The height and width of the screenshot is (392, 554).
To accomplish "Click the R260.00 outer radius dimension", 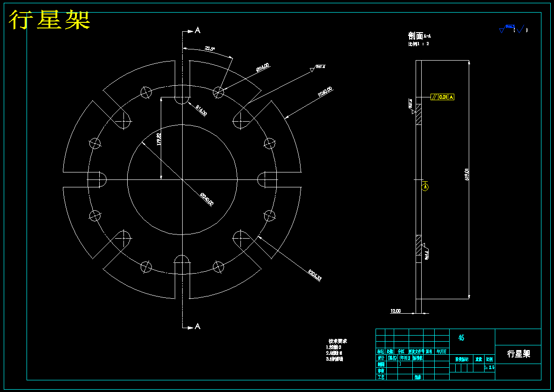I will tap(325, 91).
